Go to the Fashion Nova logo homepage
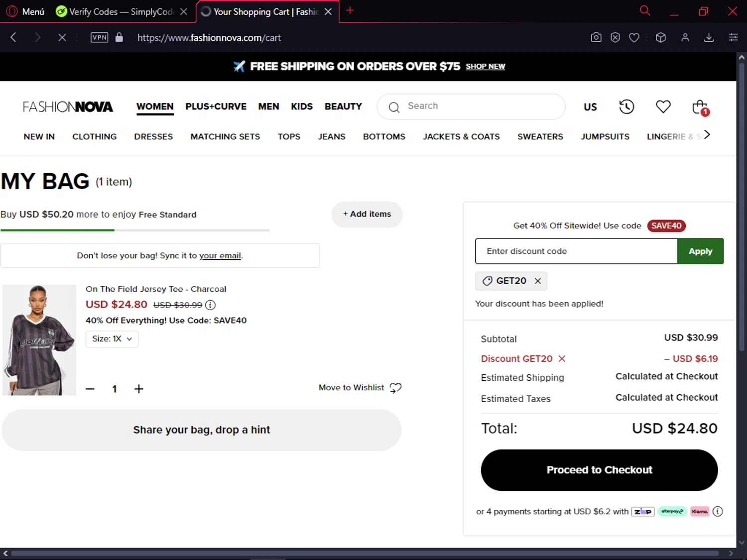Image resolution: width=747 pixels, height=560 pixels. 68,107
